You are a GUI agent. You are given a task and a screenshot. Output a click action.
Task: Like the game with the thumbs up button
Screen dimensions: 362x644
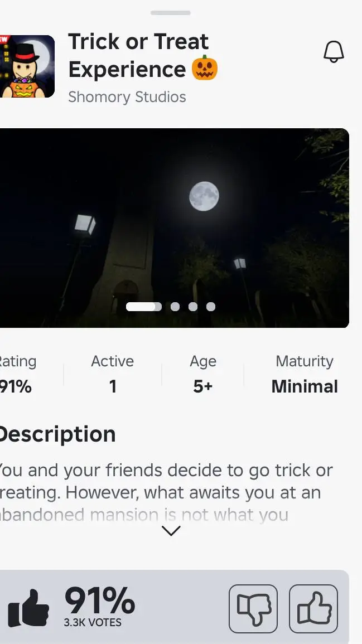[313, 609]
